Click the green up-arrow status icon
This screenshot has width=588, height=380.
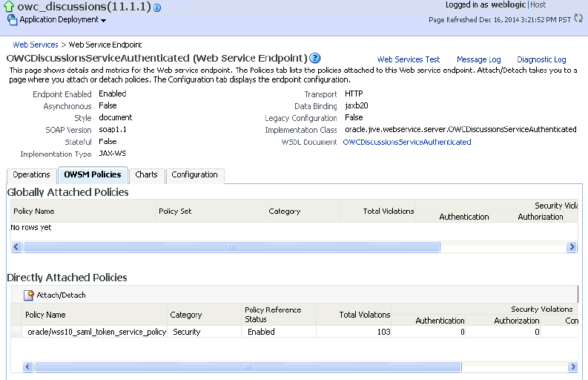tap(9, 7)
